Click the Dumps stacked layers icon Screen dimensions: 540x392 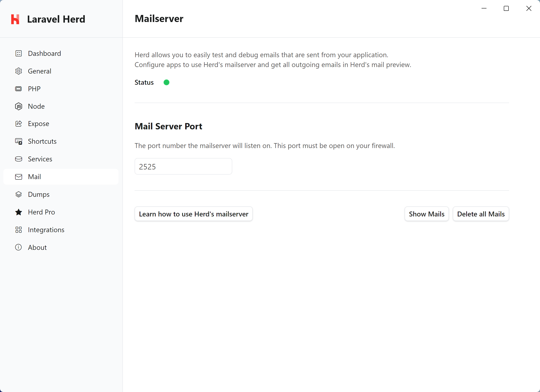click(18, 194)
